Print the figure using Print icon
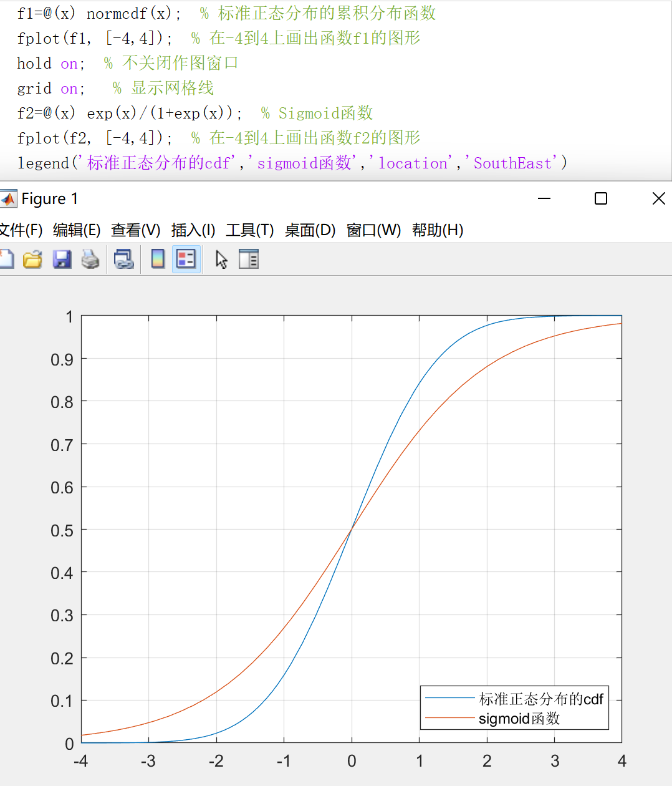 click(90, 259)
